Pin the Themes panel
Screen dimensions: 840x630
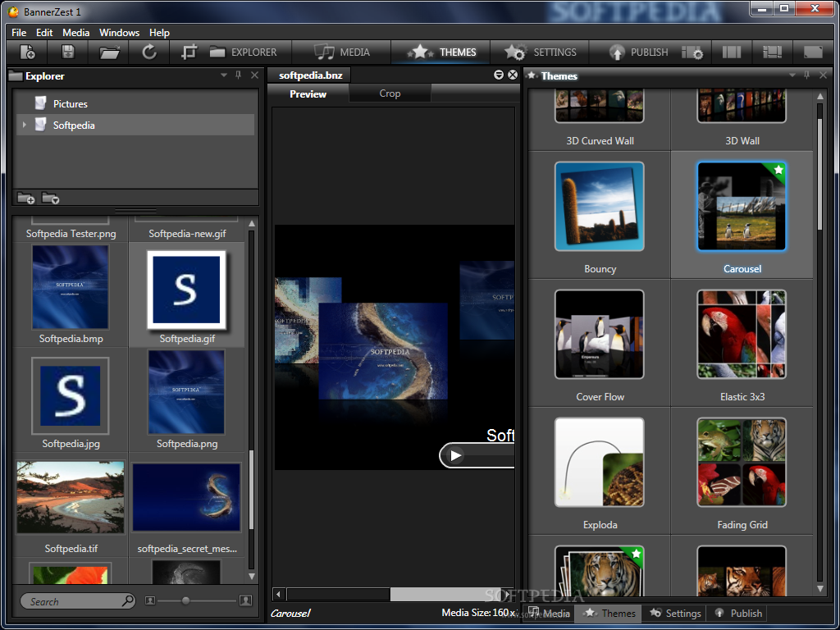[x=807, y=75]
